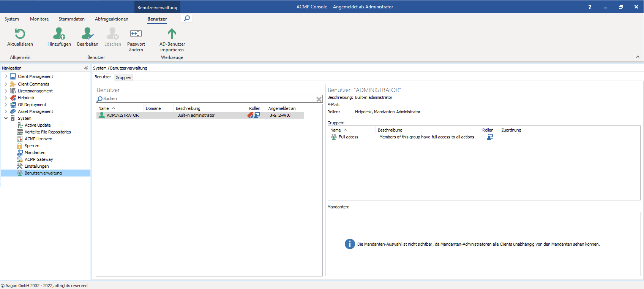Select Lizenzmanagement in navigation

(35, 91)
